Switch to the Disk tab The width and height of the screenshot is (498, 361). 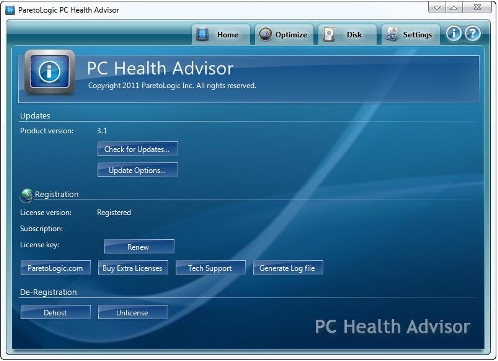pos(347,34)
